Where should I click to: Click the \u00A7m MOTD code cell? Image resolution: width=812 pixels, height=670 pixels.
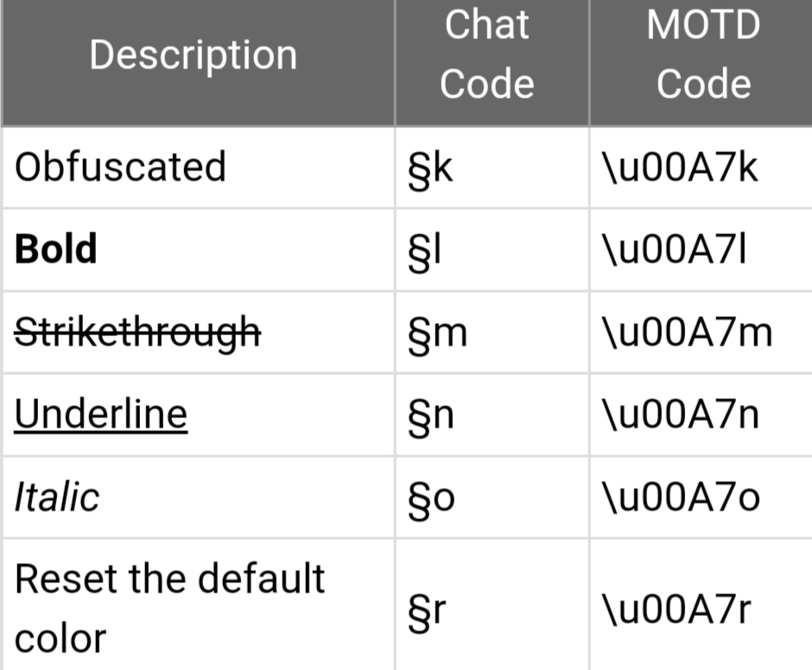(688, 333)
